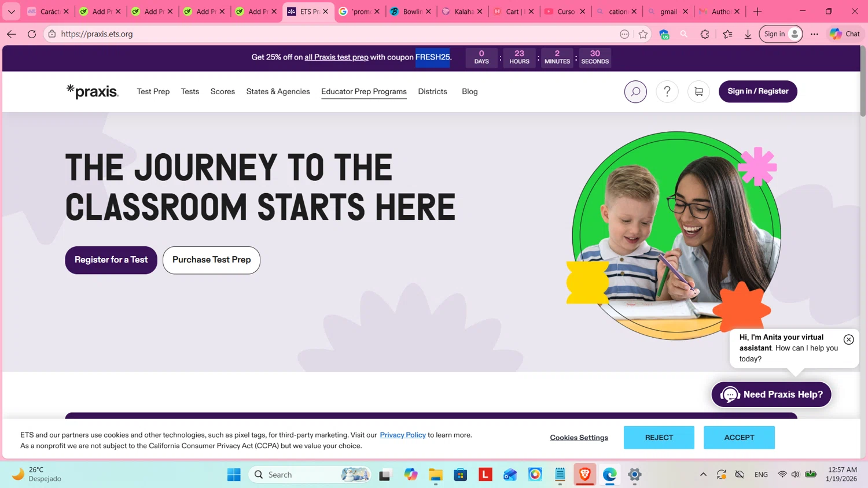
Task: Open the browser Extensions puzzle icon
Action: (705, 34)
